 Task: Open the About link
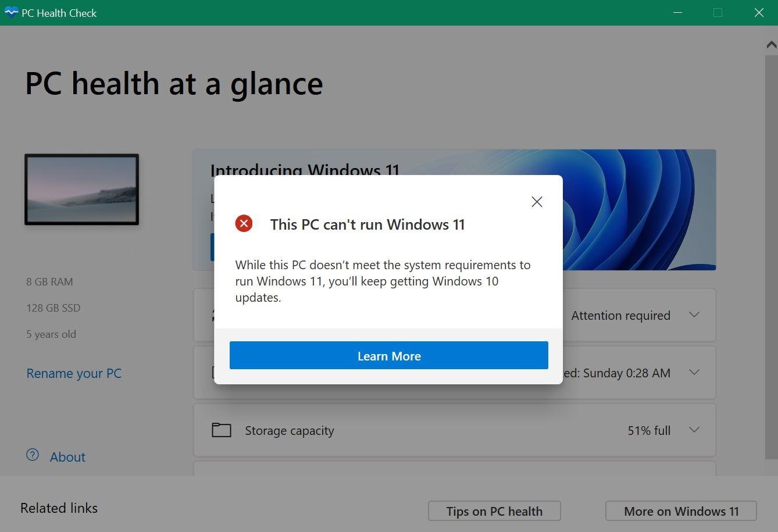point(67,457)
